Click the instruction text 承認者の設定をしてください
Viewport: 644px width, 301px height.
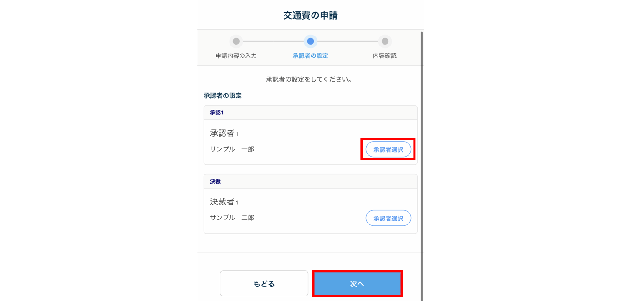point(309,79)
